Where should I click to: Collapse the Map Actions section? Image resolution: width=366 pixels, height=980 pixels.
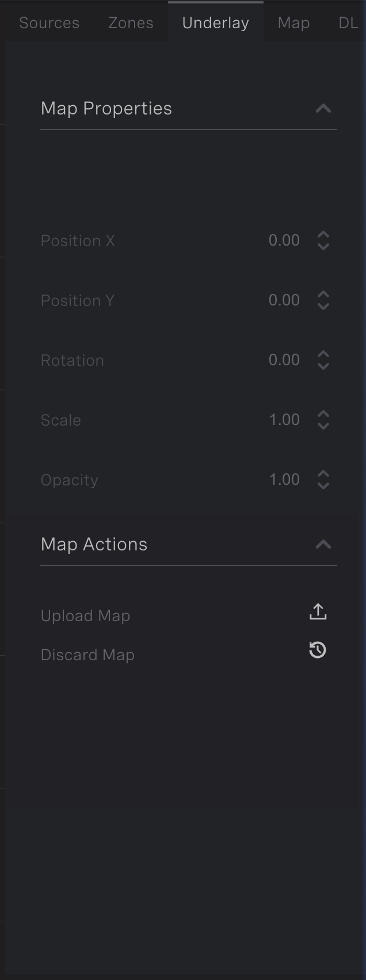323,545
